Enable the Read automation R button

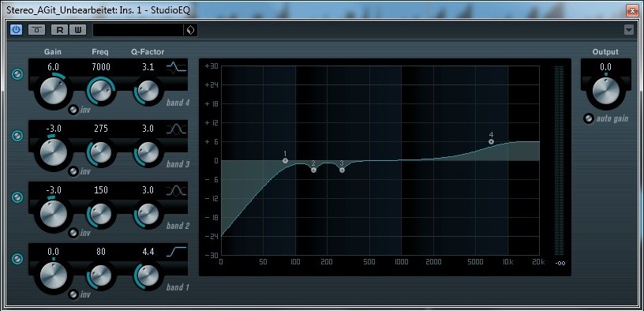click(60, 29)
